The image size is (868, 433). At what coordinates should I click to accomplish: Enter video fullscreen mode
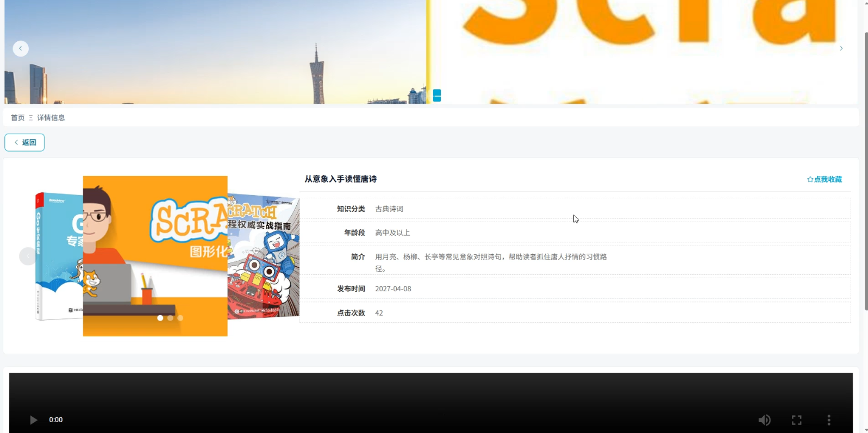pos(797,420)
